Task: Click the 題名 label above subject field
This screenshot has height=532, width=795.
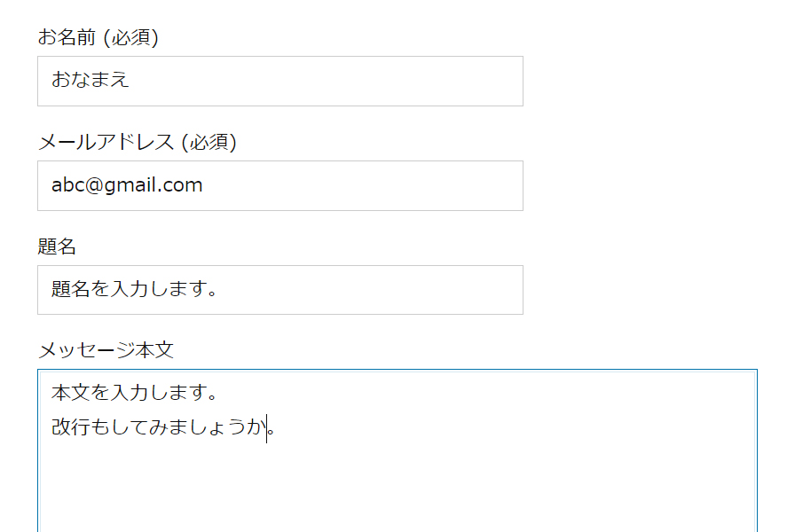Action: tap(57, 246)
